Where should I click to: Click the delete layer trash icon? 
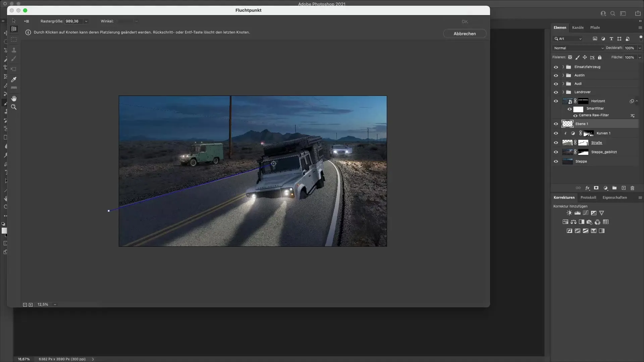(x=632, y=188)
